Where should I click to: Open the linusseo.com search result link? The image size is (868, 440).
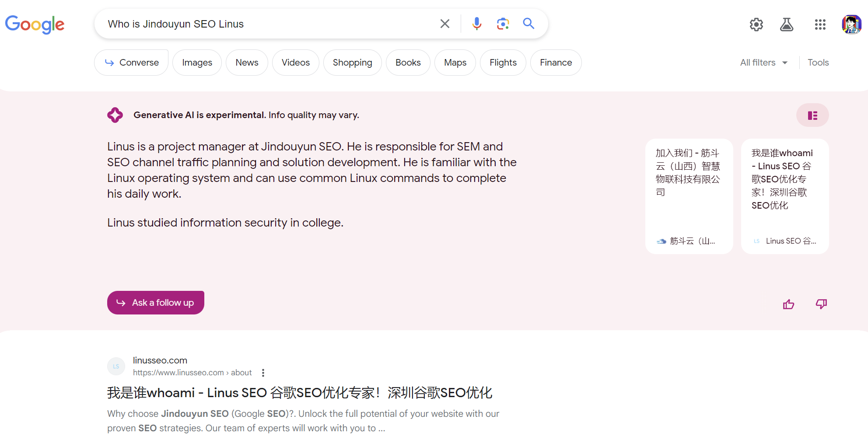tap(300, 392)
